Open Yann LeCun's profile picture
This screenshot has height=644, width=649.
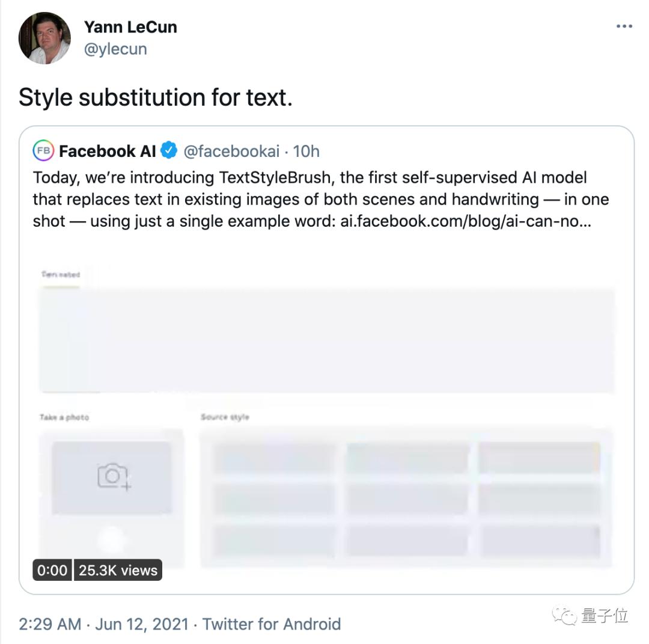pos(45,38)
